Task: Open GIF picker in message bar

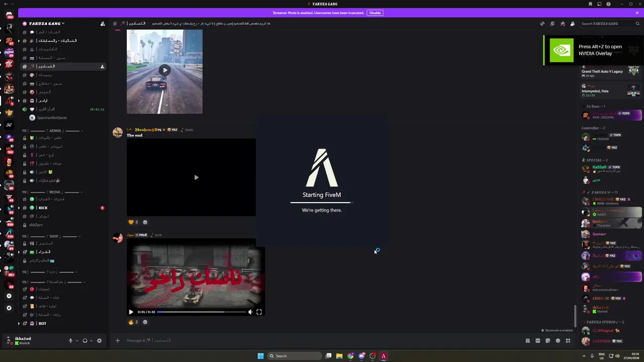Action: (x=537, y=340)
